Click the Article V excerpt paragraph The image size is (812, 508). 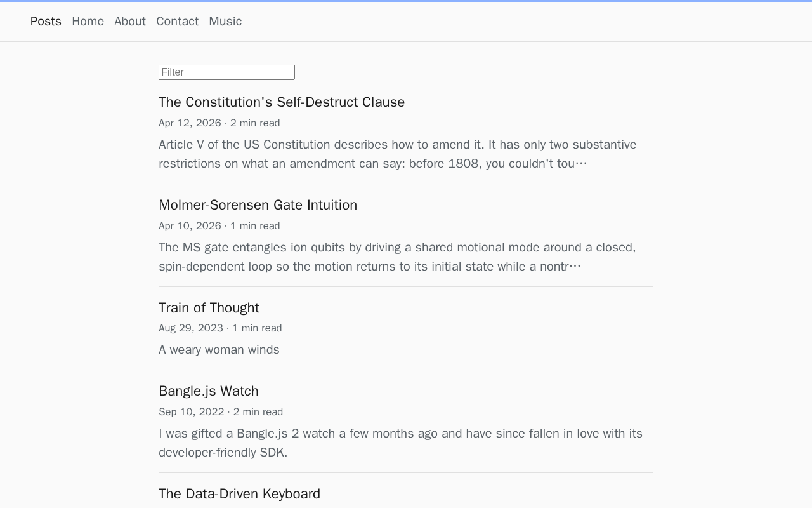(398, 154)
